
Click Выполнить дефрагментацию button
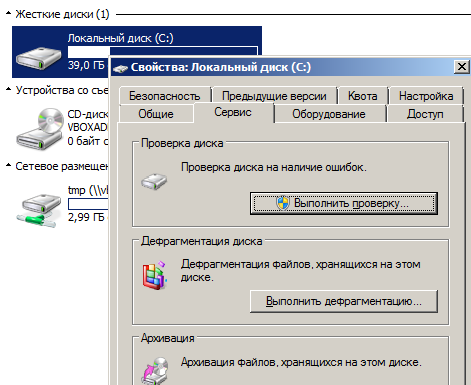(x=344, y=301)
